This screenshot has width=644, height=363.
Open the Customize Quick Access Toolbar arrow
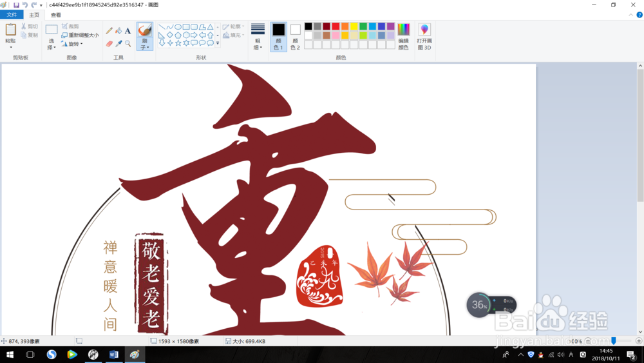pyautogui.click(x=41, y=5)
